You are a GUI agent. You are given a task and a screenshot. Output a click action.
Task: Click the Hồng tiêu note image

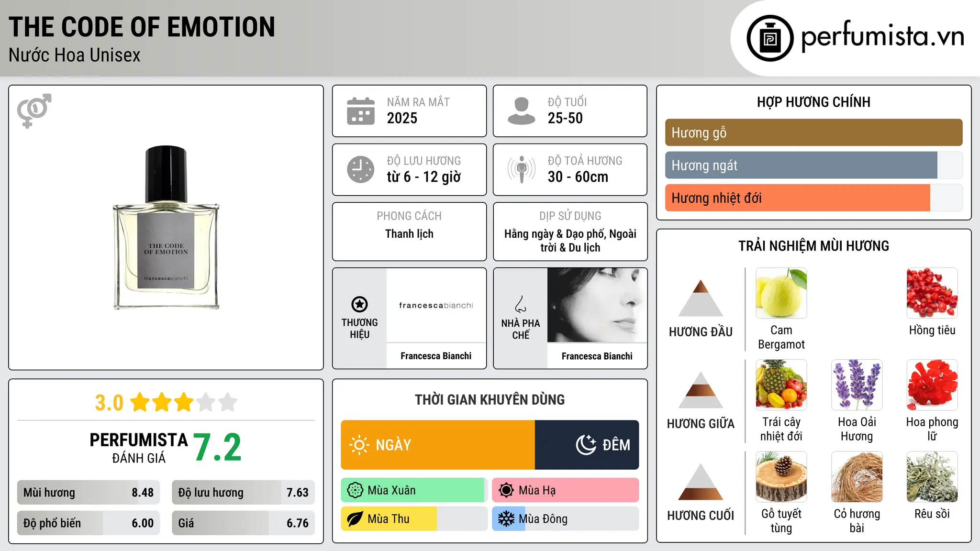[x=932, y=293]
